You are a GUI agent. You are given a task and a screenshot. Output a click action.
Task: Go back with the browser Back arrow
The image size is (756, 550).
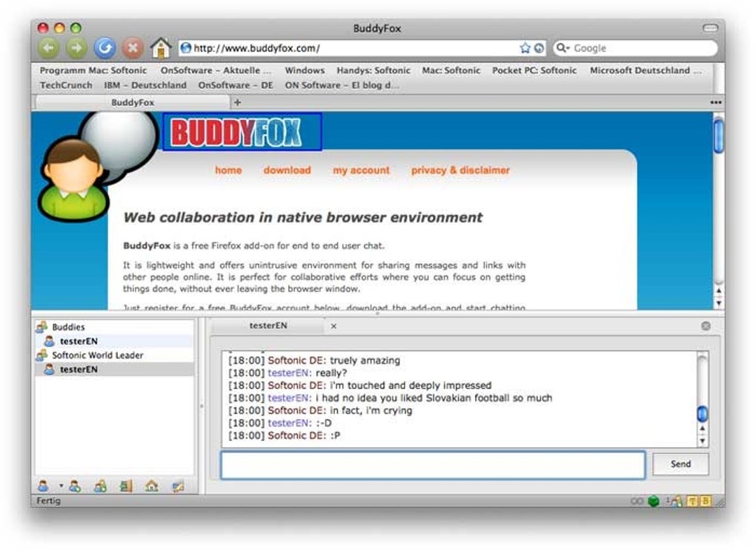(49, 47)
